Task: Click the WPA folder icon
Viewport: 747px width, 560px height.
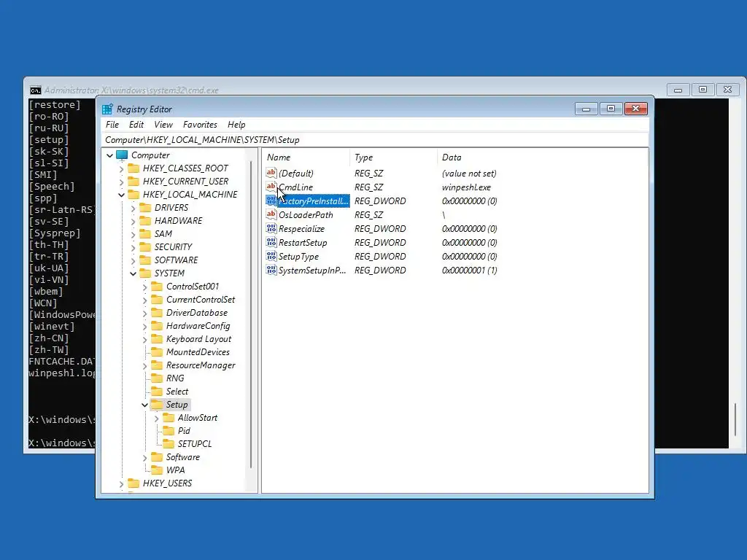Action: tap(157, 470)
